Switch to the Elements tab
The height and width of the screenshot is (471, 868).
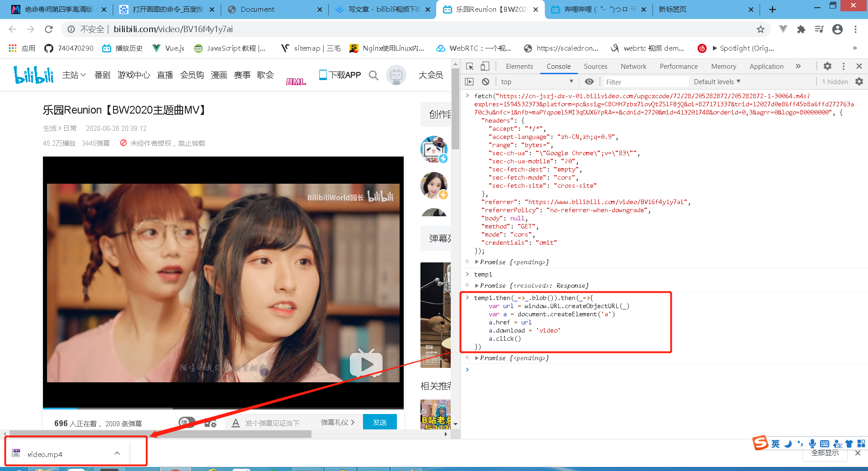coord(519,67)
